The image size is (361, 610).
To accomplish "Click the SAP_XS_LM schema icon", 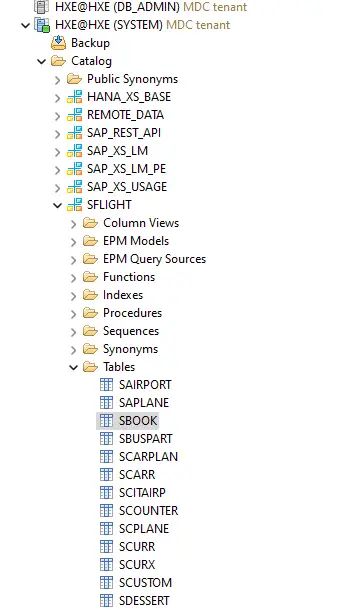I will click(x=74, y=151).
